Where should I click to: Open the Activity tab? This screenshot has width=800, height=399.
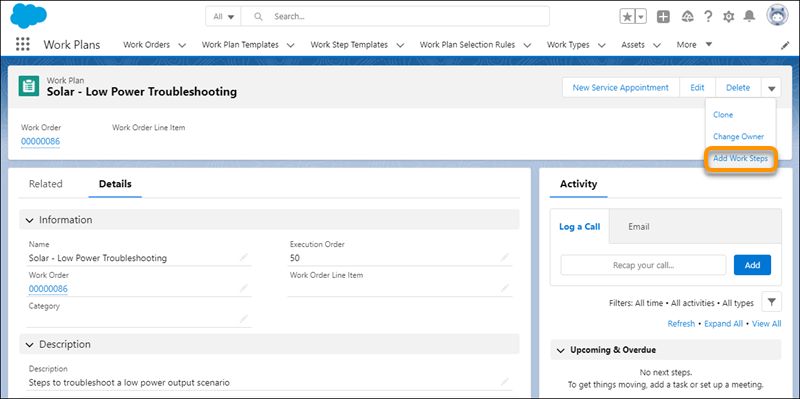pyautogui.click(x=579, y=184)
